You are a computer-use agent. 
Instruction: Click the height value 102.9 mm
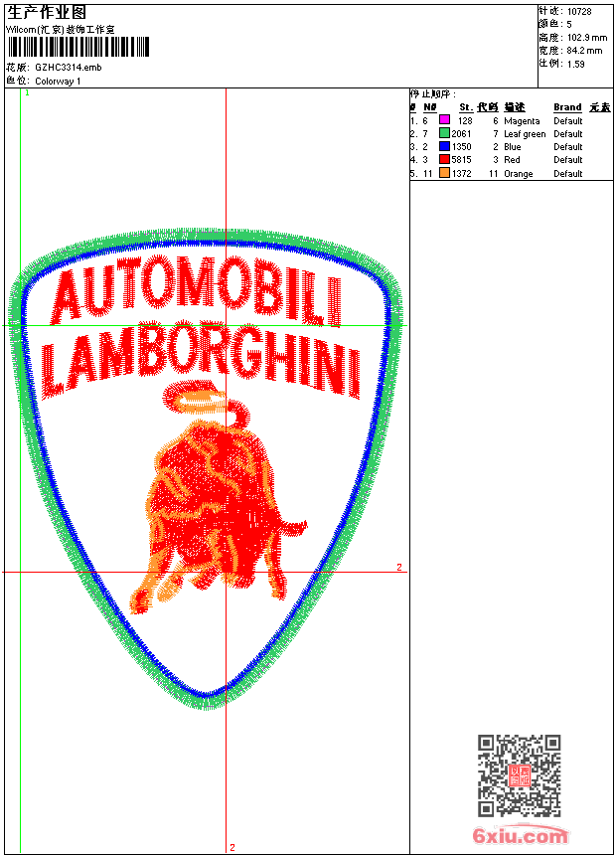[586, 38]
